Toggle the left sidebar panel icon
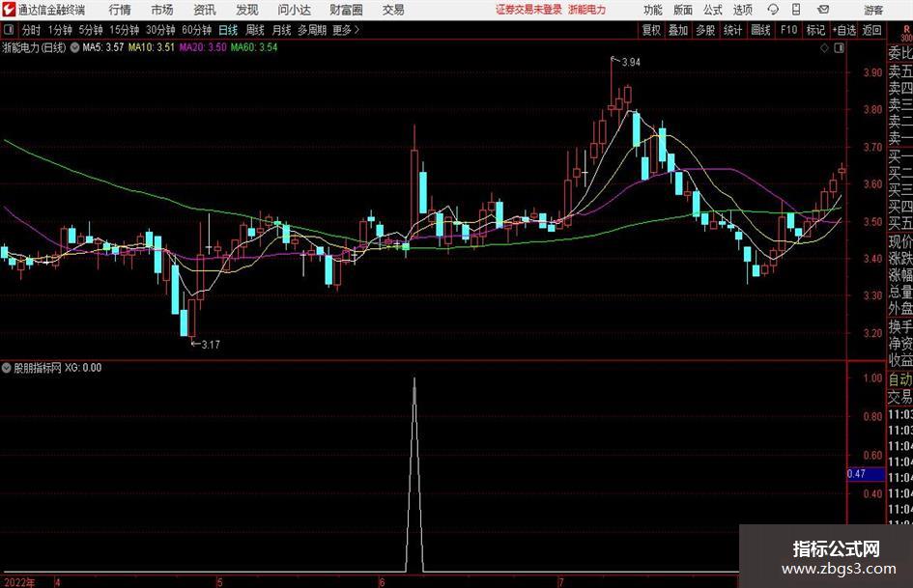Image resolution: width=913 pixels, height=588 pixels. tap(9, 30)
